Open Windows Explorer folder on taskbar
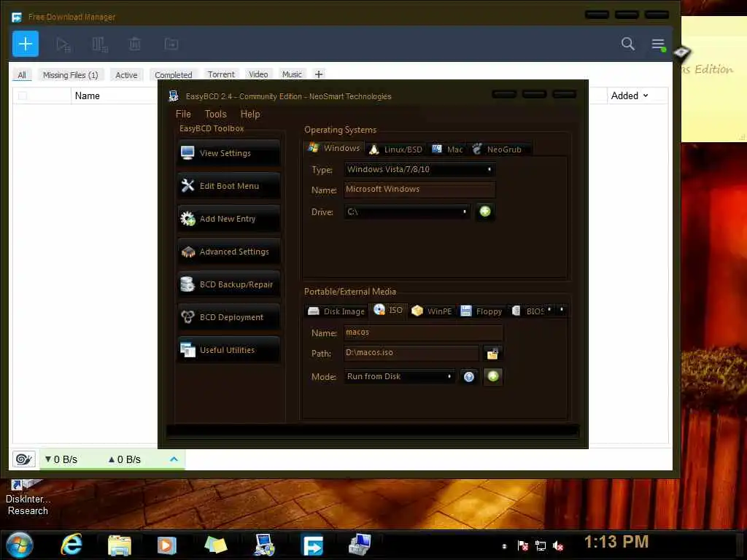747x560 pixels. [119, 545]
